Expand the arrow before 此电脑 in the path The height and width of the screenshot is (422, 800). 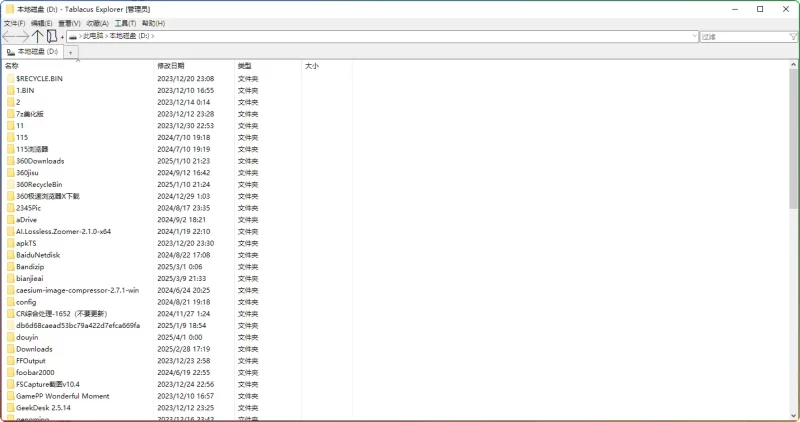pyautogui.click(x=80, y=36)
